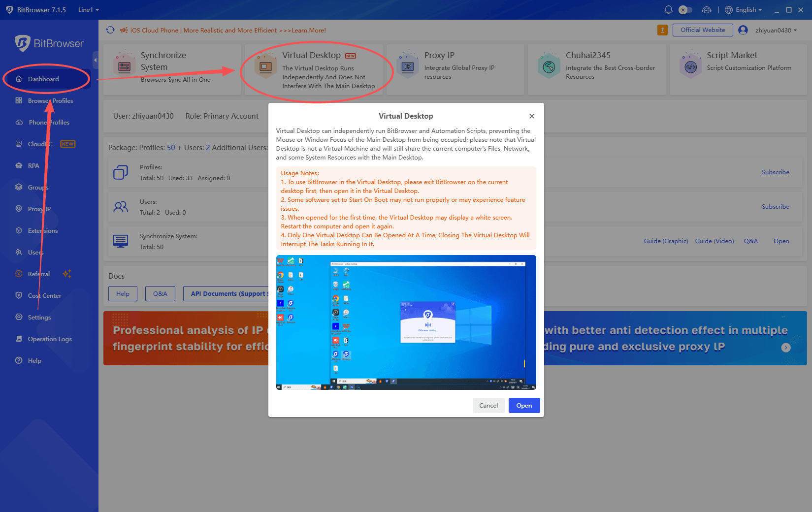Click the Help button under Docs
The image size is (812, 512).
point(123,294)
